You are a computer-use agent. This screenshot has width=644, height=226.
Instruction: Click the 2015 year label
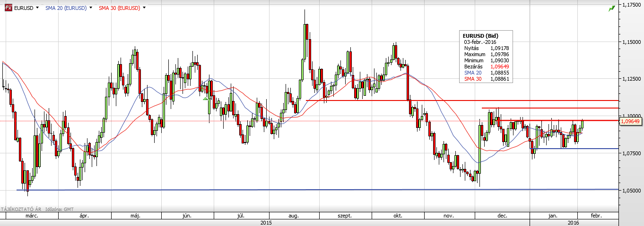[266, 222]
